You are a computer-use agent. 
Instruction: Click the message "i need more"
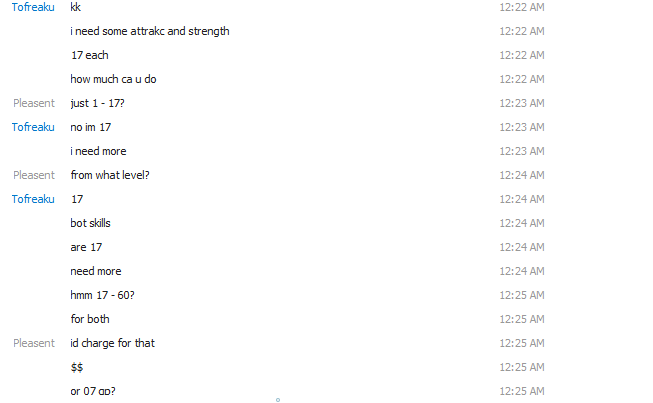[x=98, y=151]
